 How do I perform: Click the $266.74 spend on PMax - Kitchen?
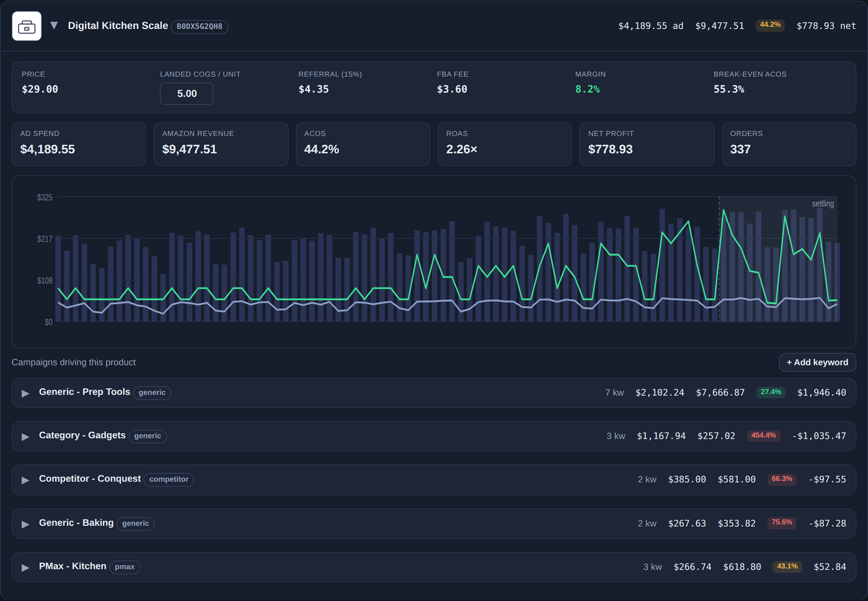693,567
